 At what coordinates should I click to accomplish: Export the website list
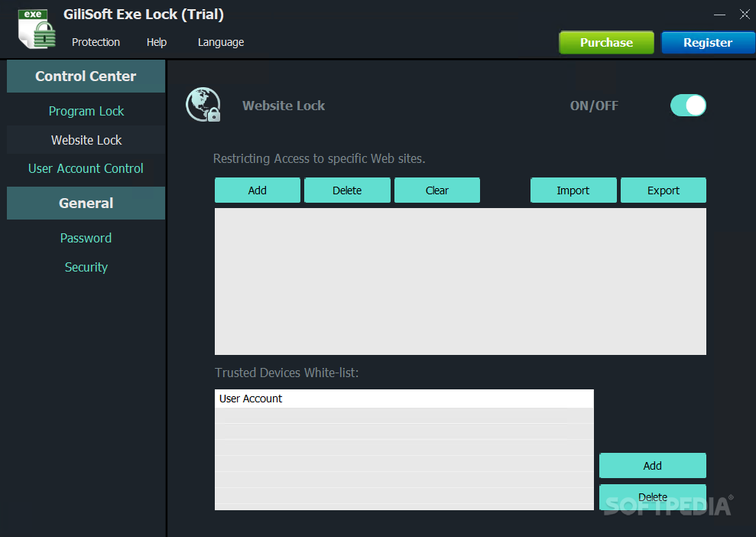point(664,190)
